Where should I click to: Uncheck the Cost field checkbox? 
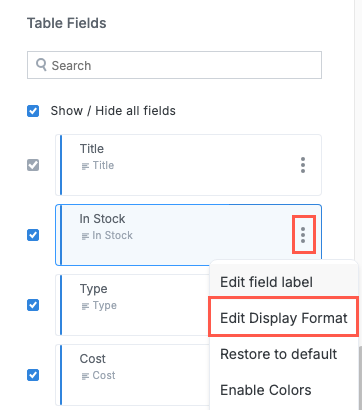33,375
